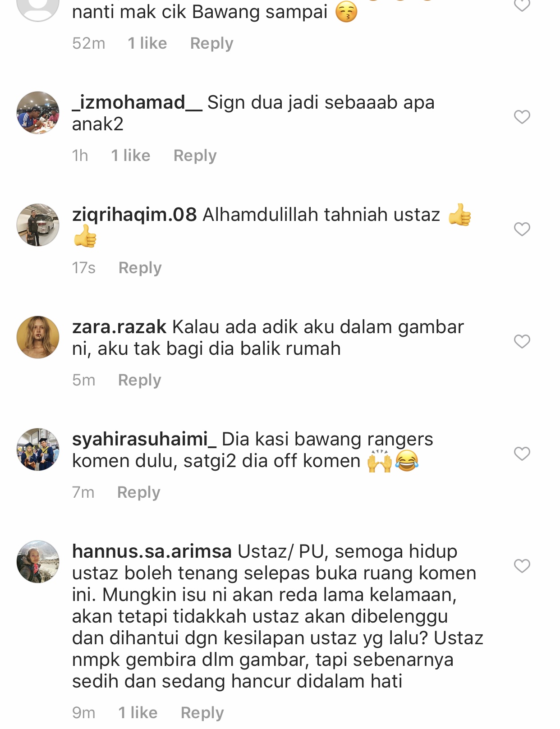Like zara.razak's comment using heart
The width and height of the screenshot is (560, 729).
(522, 341)
